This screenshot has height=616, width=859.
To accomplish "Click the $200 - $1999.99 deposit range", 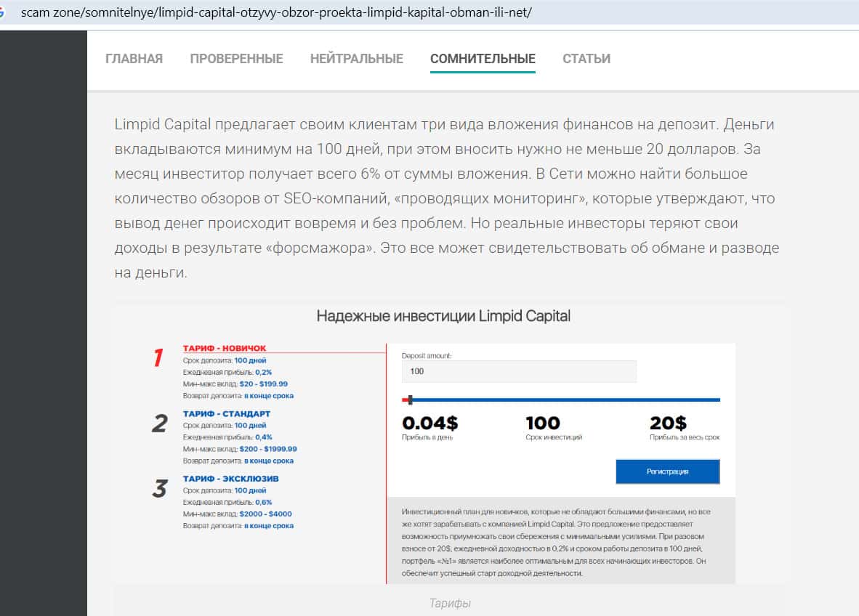I will 268,449.
